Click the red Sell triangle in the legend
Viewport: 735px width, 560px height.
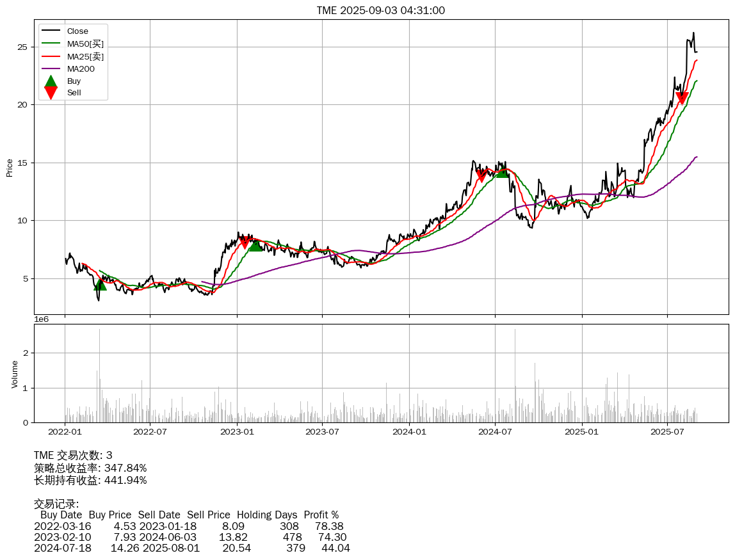pyautogui.click(x=51, y=93)
